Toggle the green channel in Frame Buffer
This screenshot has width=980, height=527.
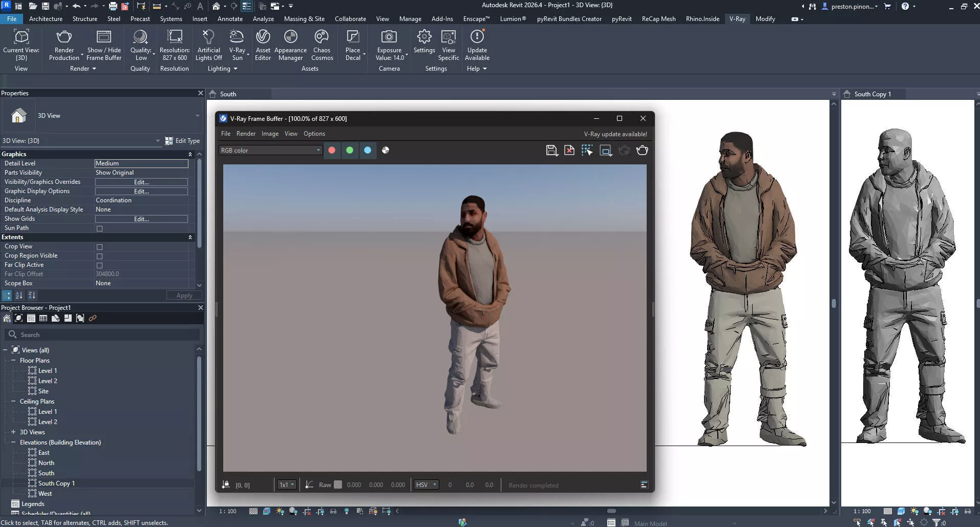(350, 150)
